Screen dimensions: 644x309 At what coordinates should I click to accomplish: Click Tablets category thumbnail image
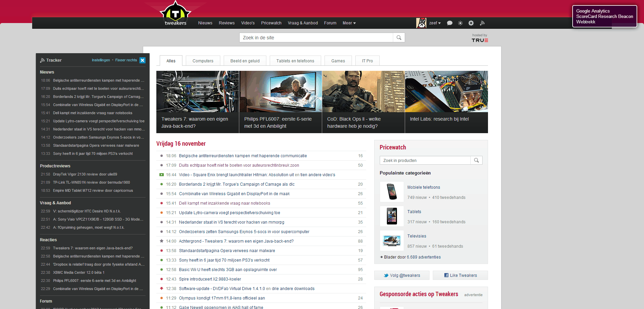tap(392, 216)
